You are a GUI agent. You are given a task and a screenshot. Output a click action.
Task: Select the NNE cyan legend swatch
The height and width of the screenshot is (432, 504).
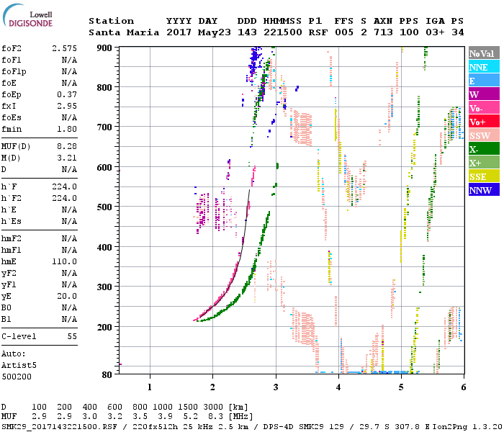484,67
